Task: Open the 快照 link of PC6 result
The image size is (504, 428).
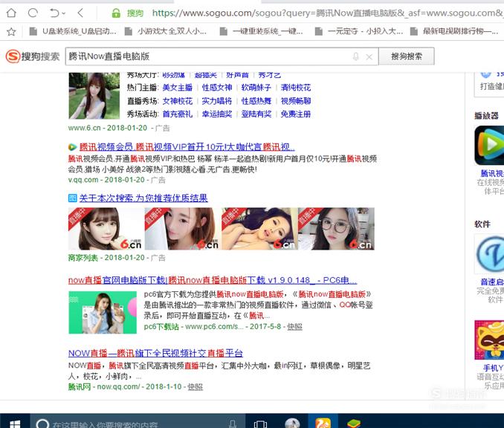Action: pyautogui.click(x=294, y=327)
